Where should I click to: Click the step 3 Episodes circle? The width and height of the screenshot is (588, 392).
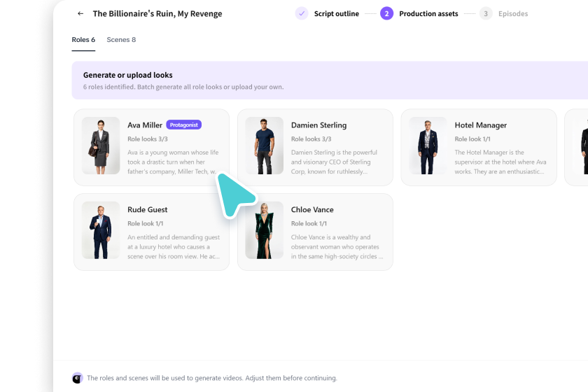[x=486, y=13]
